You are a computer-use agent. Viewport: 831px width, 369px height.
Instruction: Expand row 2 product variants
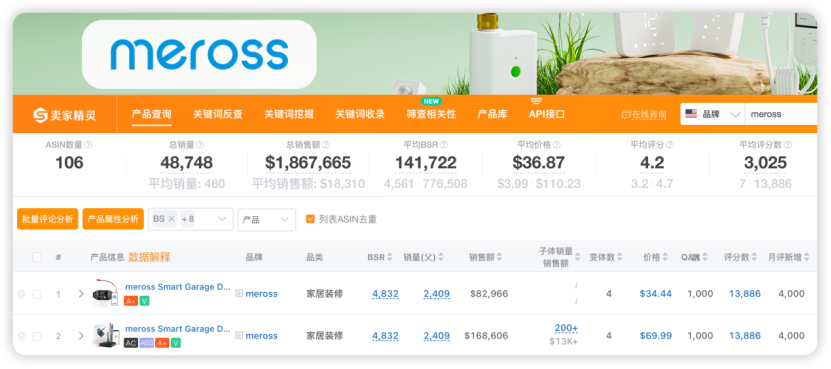tap(81, 336)
